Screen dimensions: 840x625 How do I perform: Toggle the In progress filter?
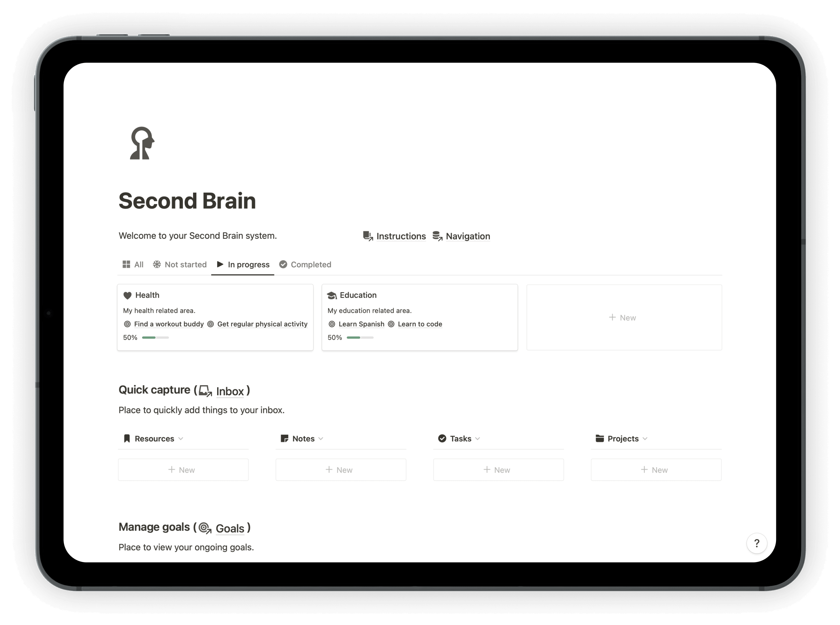(243, 264)
